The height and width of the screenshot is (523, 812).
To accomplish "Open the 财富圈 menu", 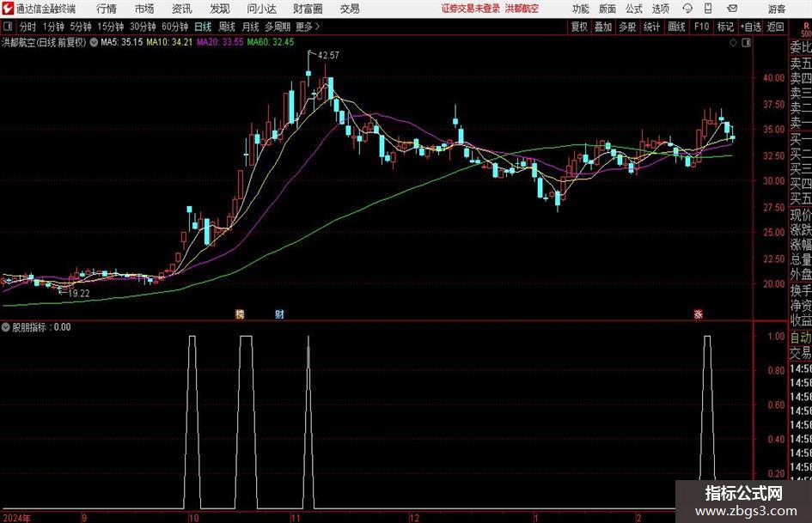I will point(308,9).
